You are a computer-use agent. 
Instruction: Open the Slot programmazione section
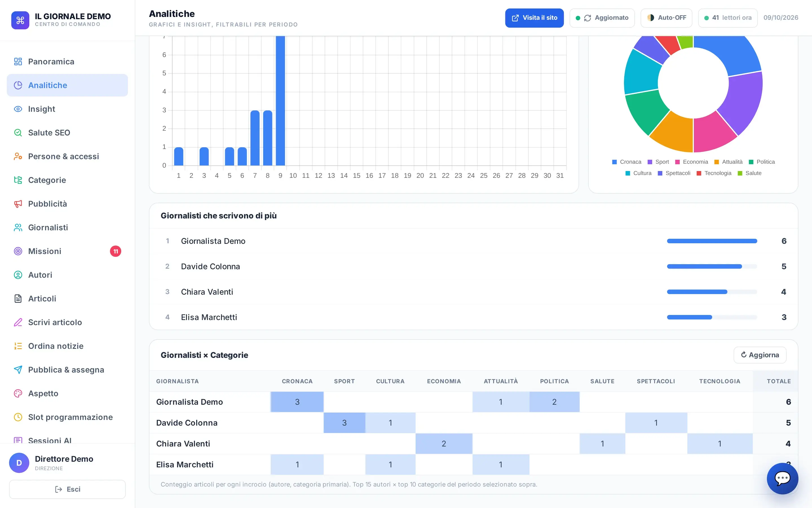pos(67,417)
